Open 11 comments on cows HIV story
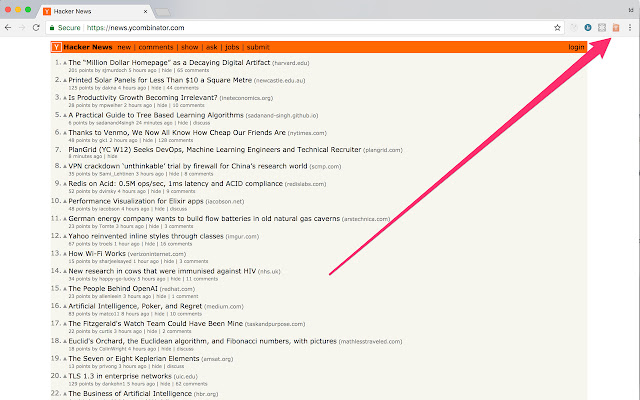640x400 pixels. (202, 279)
